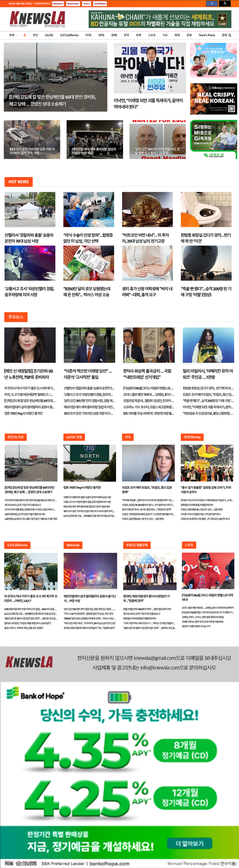The width and height of the screenshot is (239, 868).
Task: Click the search magnifier icon
Action: click(230, 35)
